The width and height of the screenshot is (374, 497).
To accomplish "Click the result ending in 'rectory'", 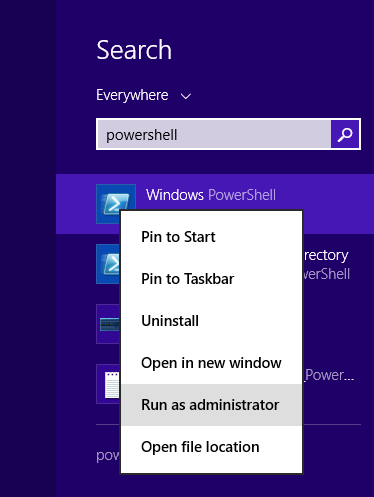I will pyautogui.click(x=326, y=256).
